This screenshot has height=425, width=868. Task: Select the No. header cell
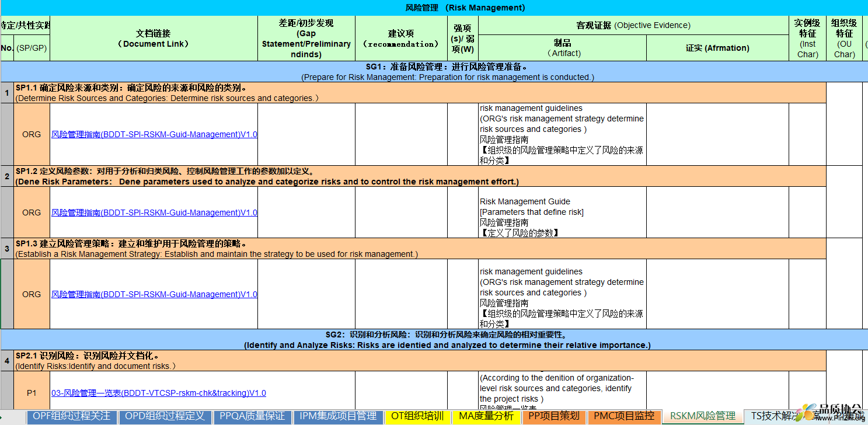coord(7,48)
